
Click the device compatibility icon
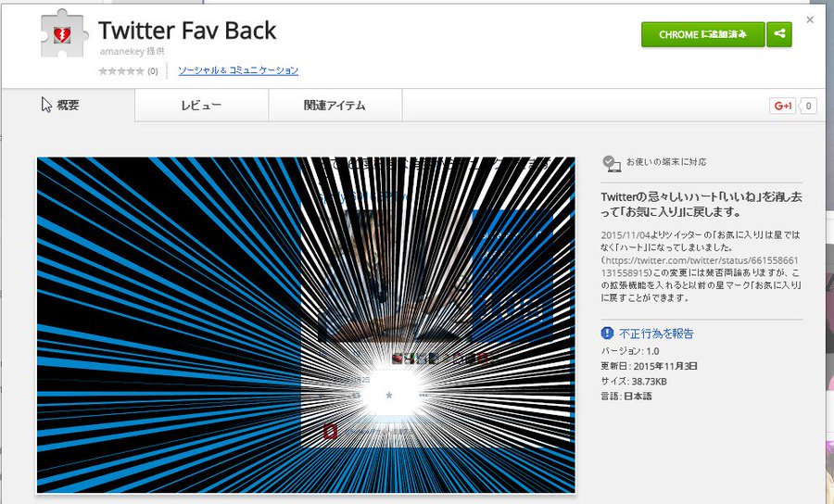612,163
